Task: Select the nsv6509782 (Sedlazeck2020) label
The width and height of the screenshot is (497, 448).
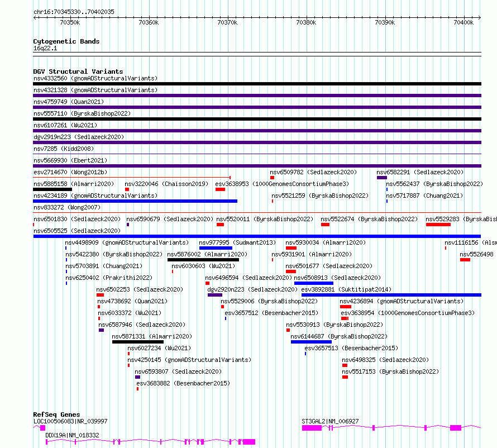Action: point(313,172)
